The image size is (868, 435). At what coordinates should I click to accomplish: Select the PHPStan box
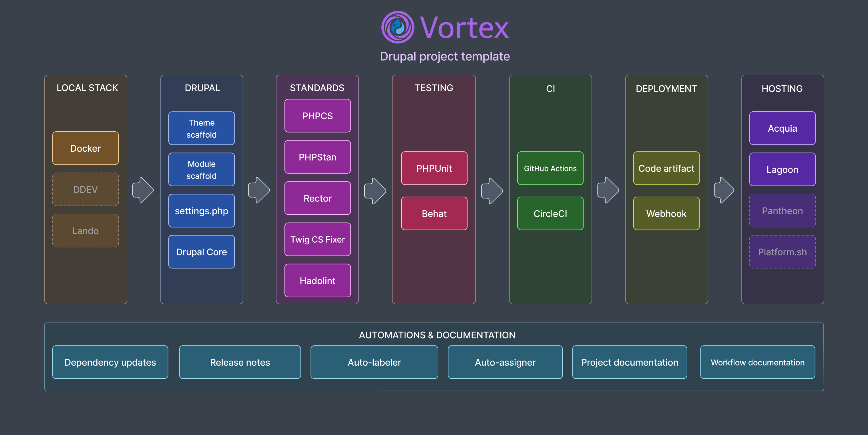317,157
